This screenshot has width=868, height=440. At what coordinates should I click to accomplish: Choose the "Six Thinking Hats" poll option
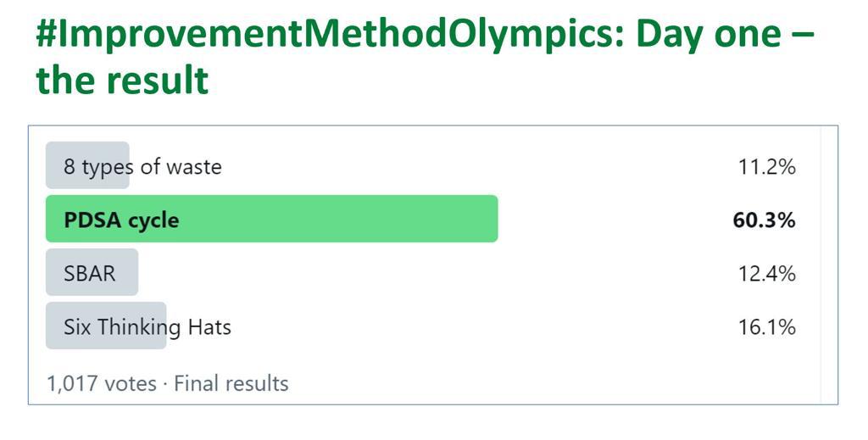coord(147,327)
